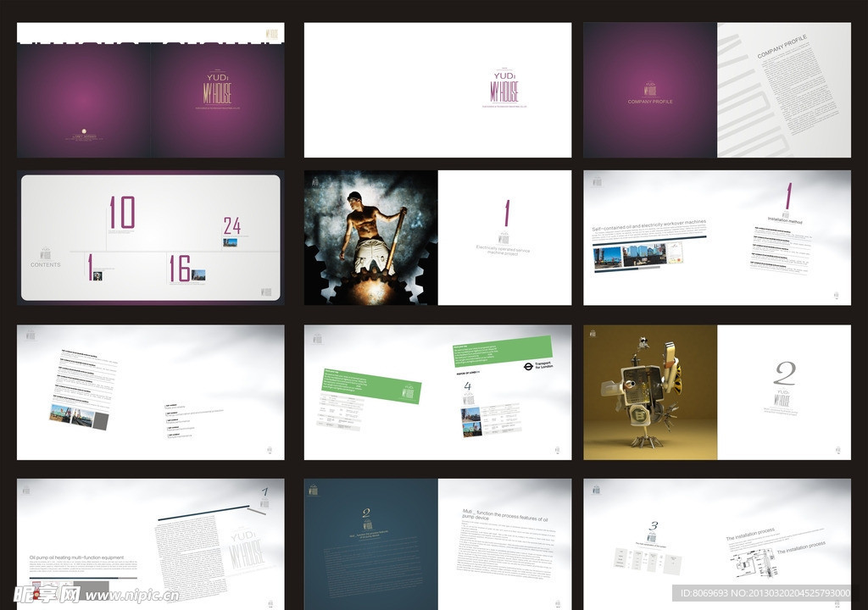
Task: Select the large number 10 on contents page
Action: click(x=121, y=213)
